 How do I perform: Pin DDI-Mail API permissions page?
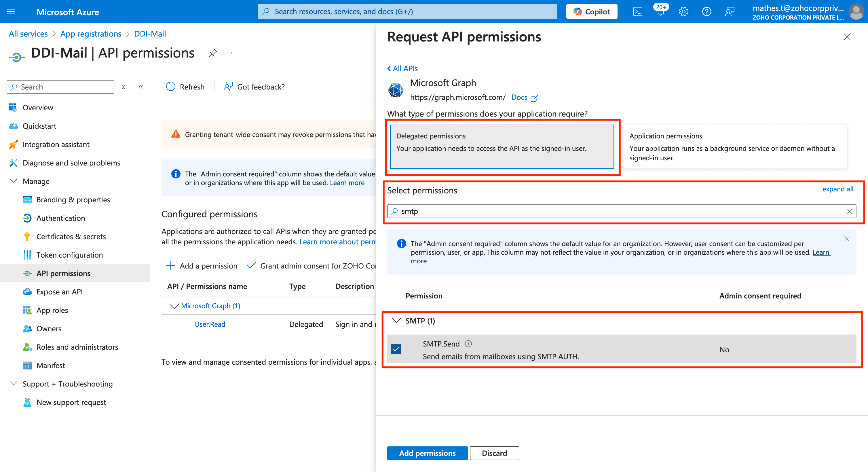(213, 53)
